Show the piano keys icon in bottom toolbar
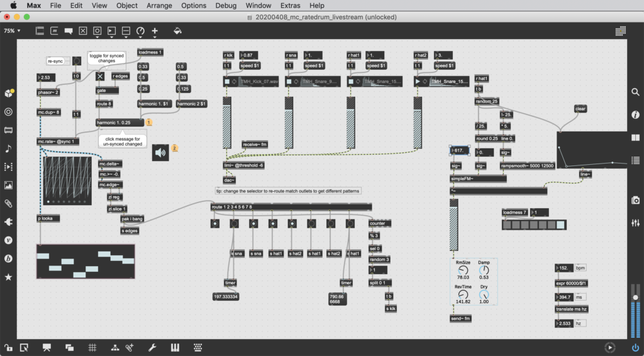Image resolution: width=644 pixels, height=356 pixels. tap(175, 347)
